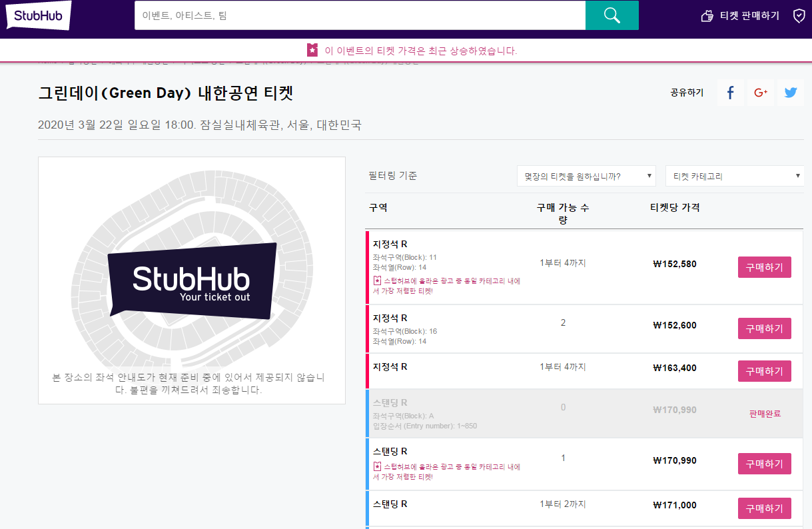812x529 pixels.
Task: Focus the event, artist, team search field
Action: pos(360,15)
